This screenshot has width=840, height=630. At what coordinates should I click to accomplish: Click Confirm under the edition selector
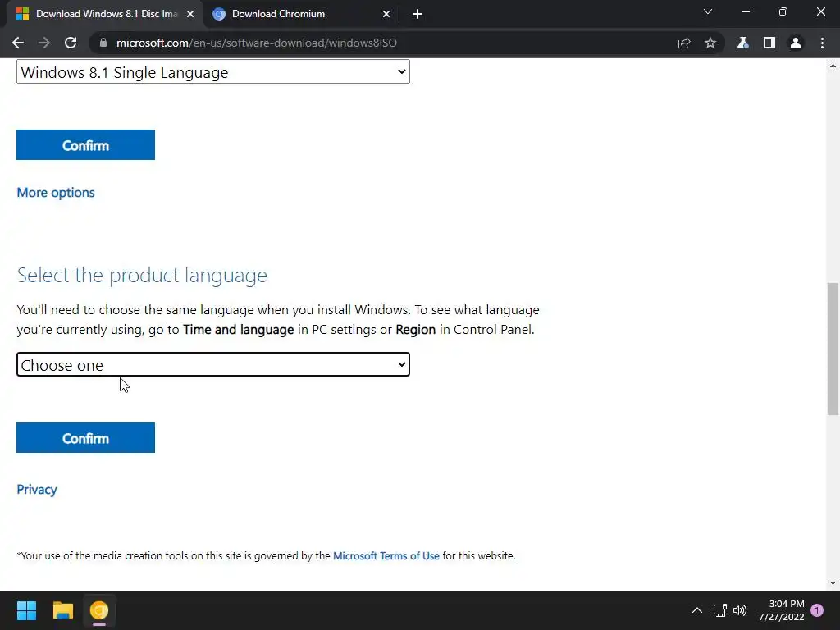pyautogui.click(x=85, y=144)
